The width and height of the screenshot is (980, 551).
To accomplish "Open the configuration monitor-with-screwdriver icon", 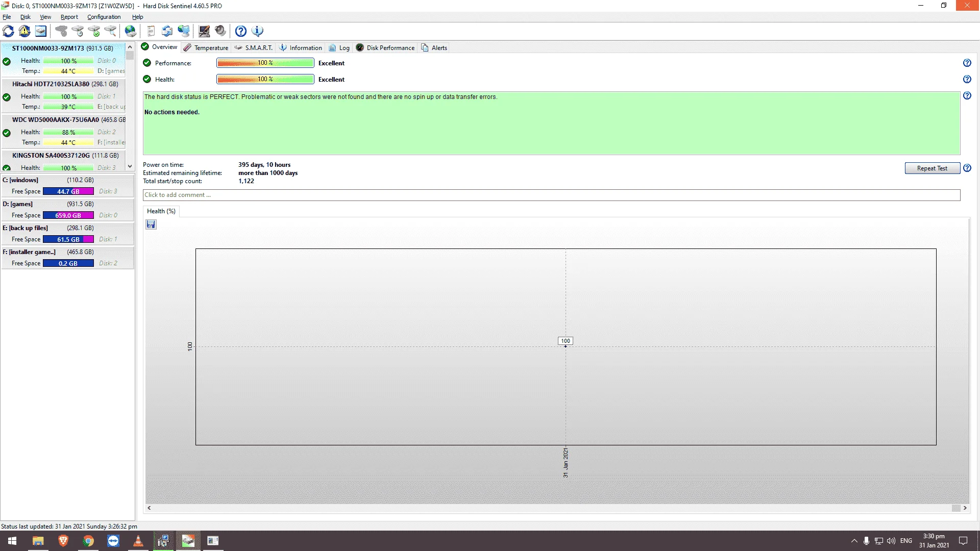I will click(x=204, y=31).
